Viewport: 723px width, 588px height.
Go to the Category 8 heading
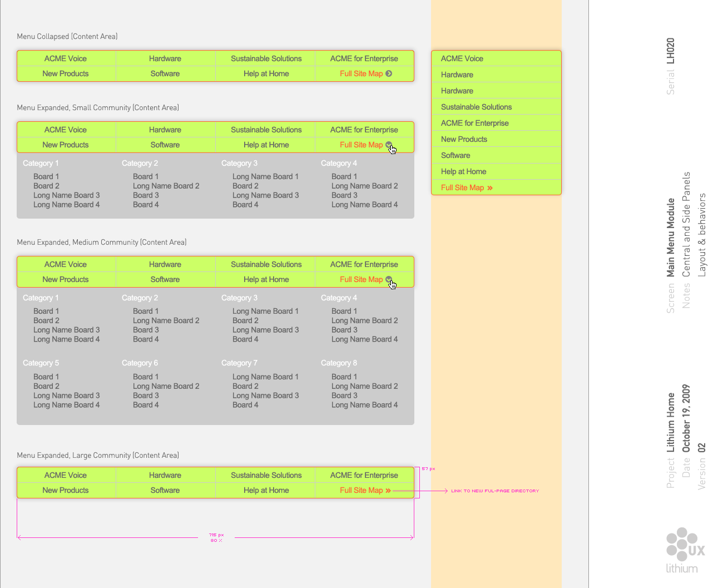[x=339, y=363]
